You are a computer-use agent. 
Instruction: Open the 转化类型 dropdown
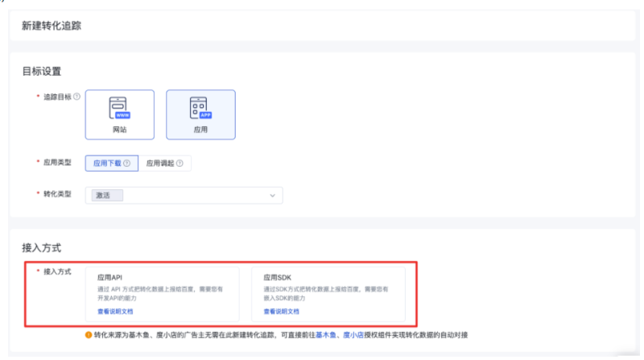(184, 196)
